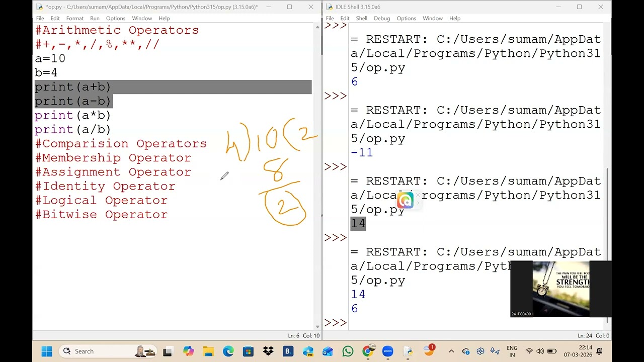Click the Ln: 6 Col: 10 status indicator
The width and height of the screenshot is (644, 362).
[304, 335]
